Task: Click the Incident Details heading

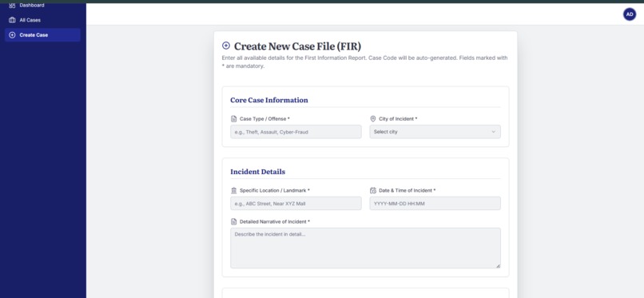Action: click(x=257, y=172)
